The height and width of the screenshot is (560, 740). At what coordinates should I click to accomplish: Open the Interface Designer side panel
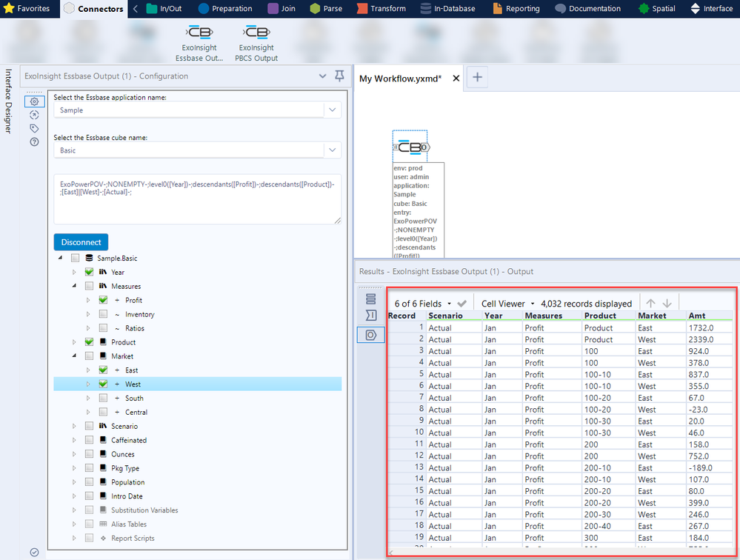[x=8, y=101]
